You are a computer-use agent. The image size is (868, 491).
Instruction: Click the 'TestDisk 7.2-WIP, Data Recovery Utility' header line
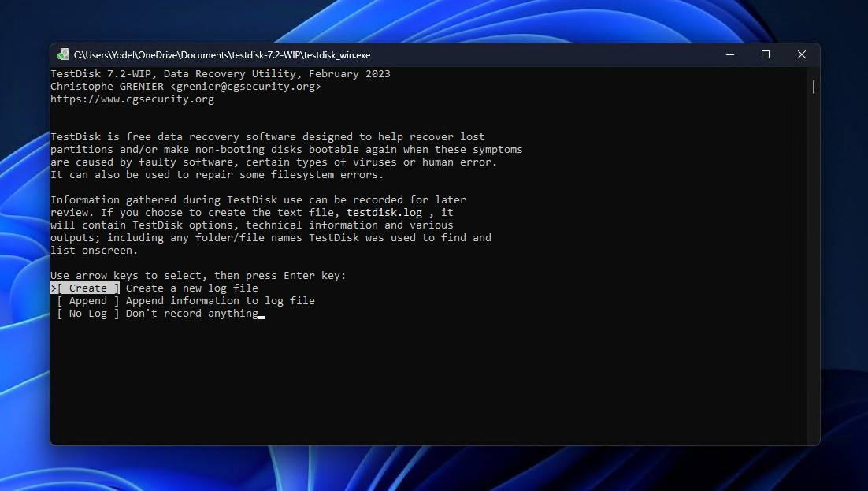pos(221,74)
